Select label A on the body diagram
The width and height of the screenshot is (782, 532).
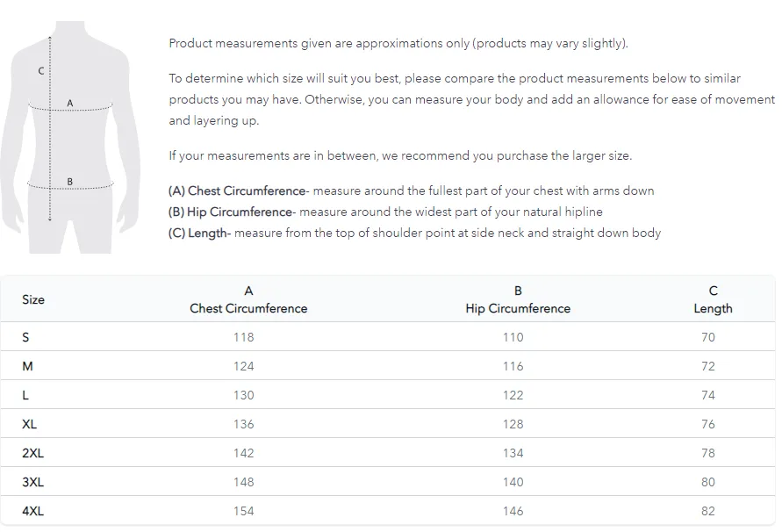[70, 103]
